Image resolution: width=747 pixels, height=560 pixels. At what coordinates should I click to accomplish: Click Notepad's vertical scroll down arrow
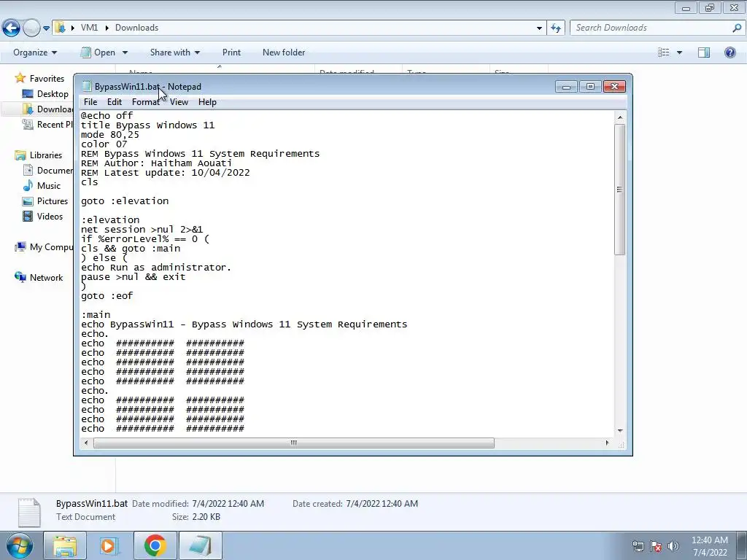pos(620,430)
